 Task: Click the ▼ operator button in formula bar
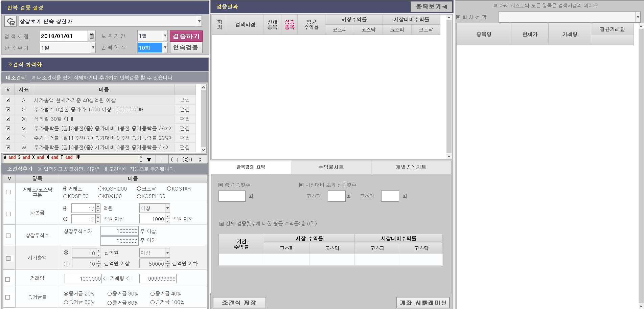coord(149,159)
